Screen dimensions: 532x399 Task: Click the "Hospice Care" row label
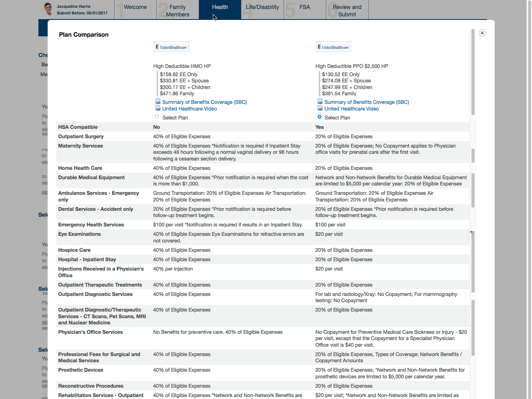point(74,250)
